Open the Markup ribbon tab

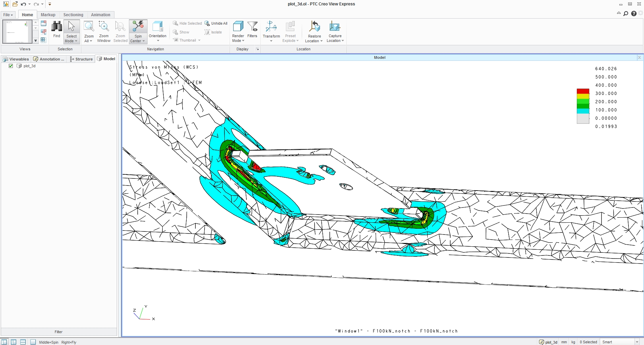coord(48,15)
